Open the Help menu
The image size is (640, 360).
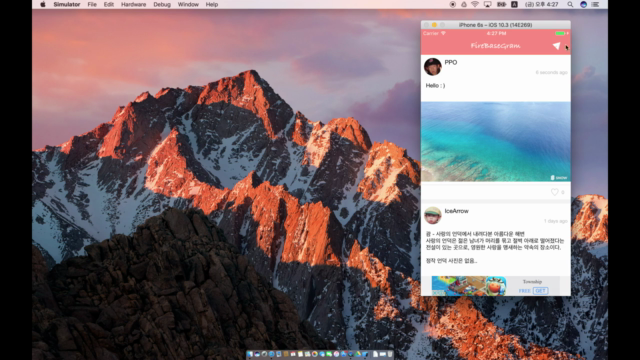click(x=211, y=4)
